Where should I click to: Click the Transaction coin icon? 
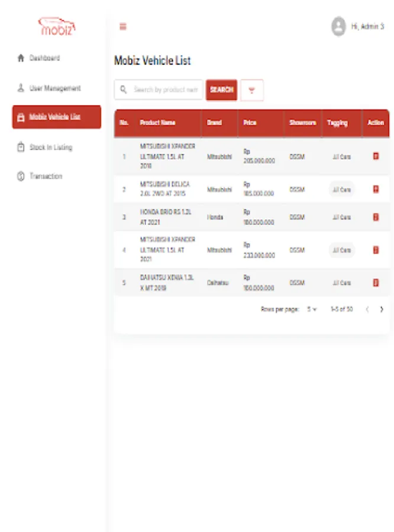pyautogui.click(x=21, y=176)
